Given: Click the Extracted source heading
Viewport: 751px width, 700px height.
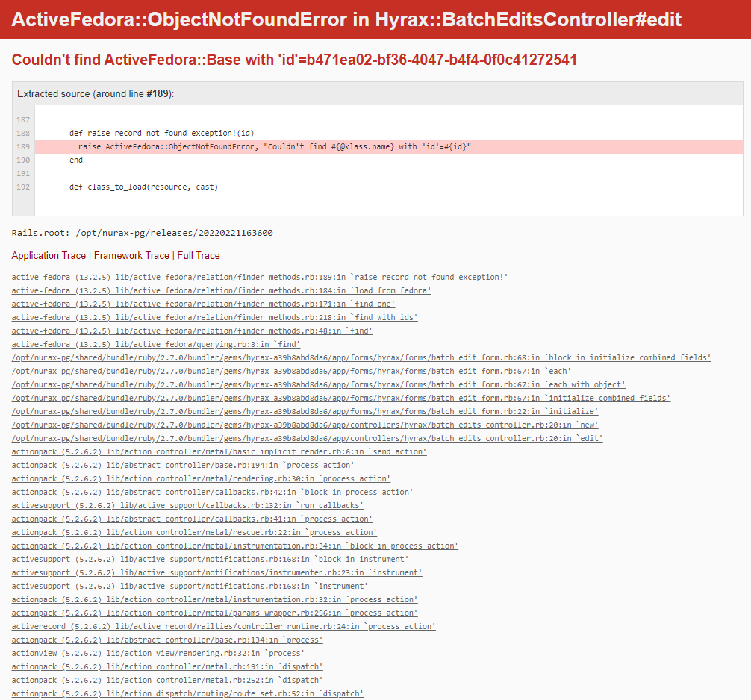Looking at the screenshot, I should click(96, 93).
